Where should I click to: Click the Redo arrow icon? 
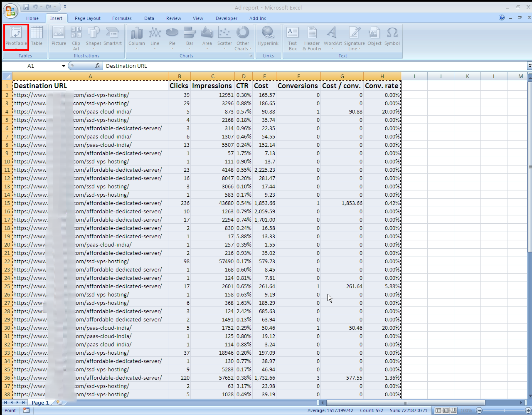click(49, 7)
